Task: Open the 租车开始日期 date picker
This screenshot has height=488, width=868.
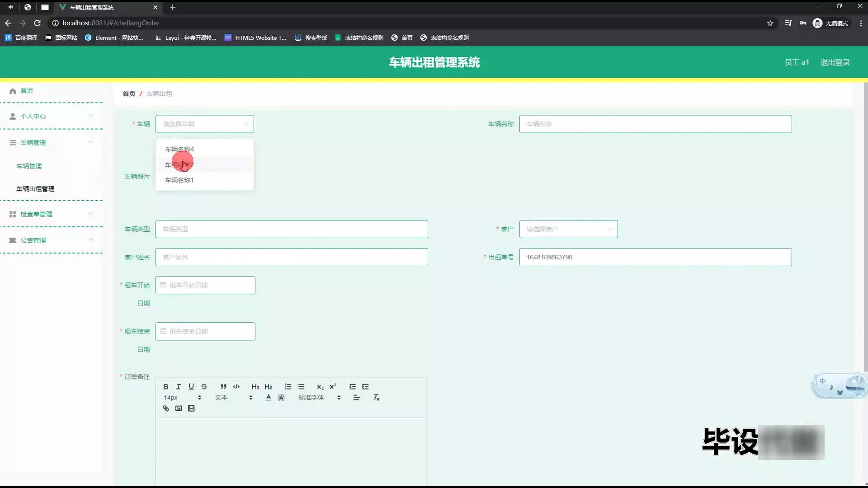Action: pos(205,285)
